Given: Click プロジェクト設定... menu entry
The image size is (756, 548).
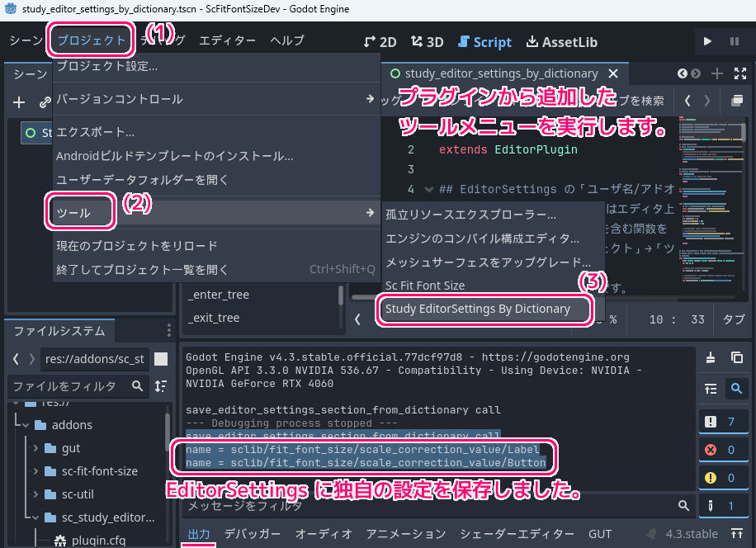Looking at the screenshot, I should 107,66.
